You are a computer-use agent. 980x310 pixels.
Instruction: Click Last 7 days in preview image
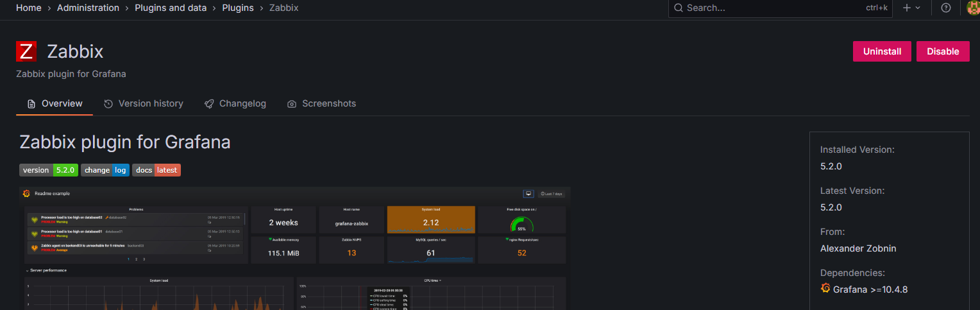(552, 193)
